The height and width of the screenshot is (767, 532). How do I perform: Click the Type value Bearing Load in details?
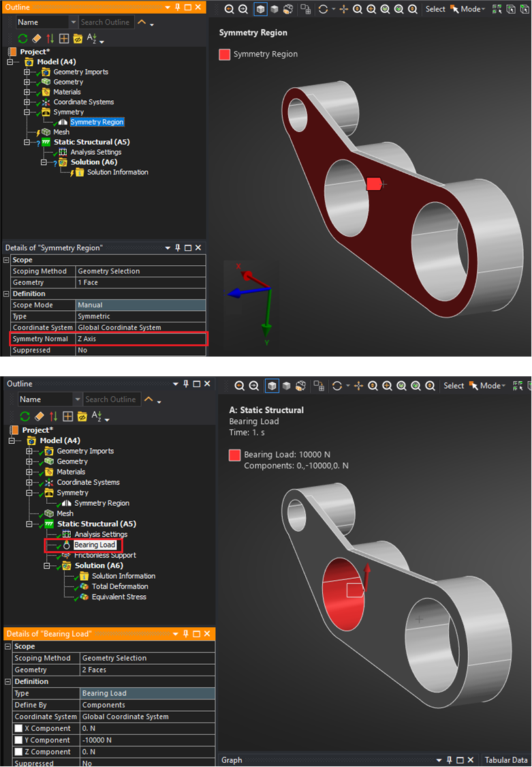(148, 693)
